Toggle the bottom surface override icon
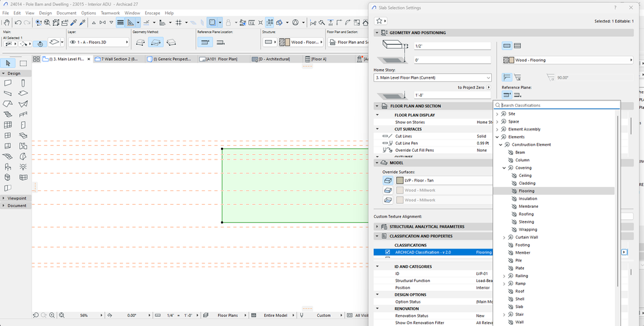This screenshot has height=326, width=644. pos(387,200)
